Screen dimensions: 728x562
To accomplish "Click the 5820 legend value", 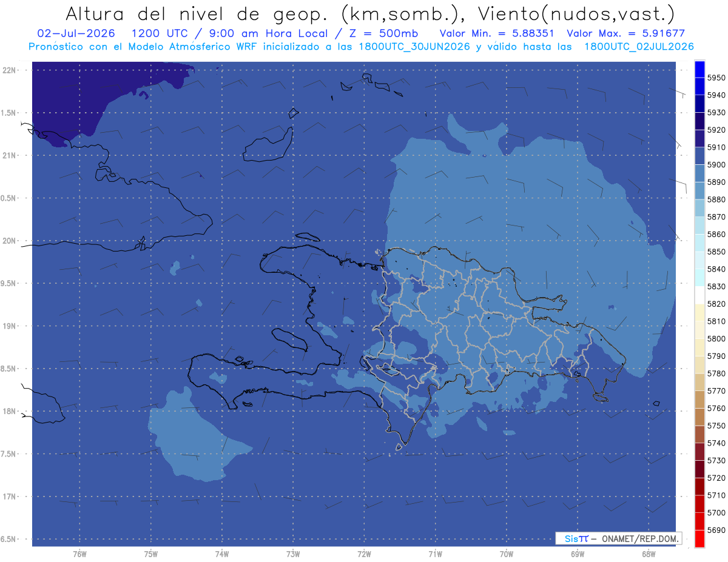I will [x=716, y=304].
